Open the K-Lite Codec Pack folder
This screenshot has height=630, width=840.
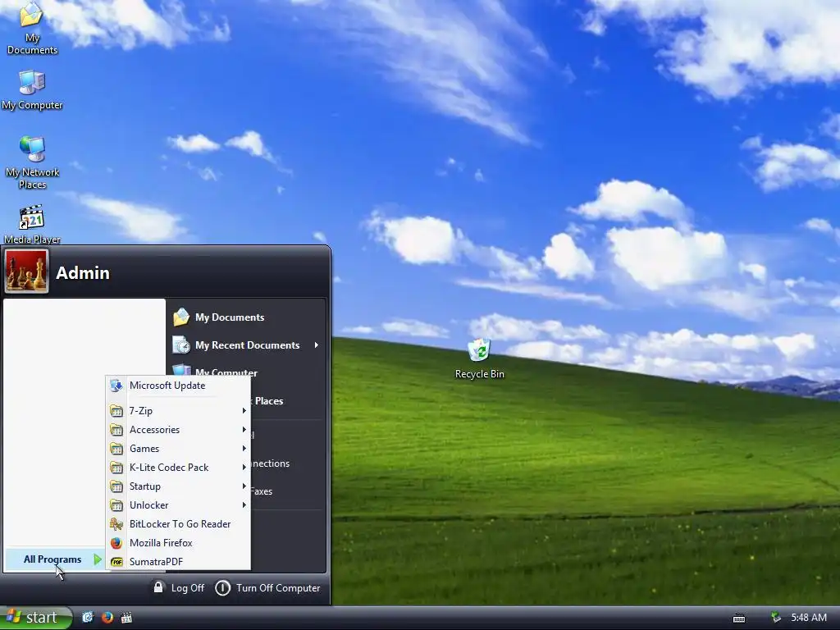pos(178,467)
